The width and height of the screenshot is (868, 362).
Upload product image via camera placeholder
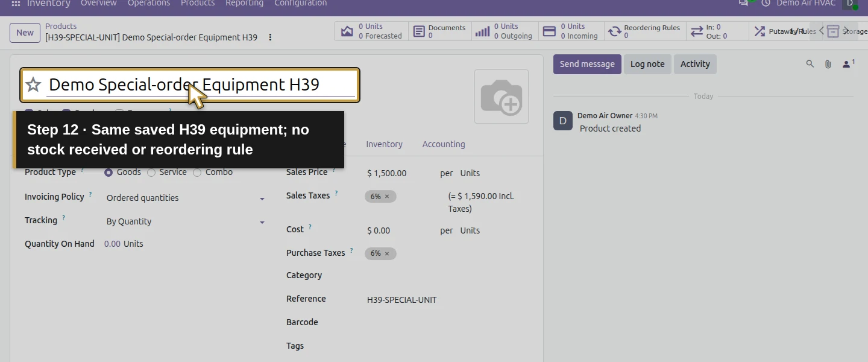pyautogui.click(x=502, y=97)
